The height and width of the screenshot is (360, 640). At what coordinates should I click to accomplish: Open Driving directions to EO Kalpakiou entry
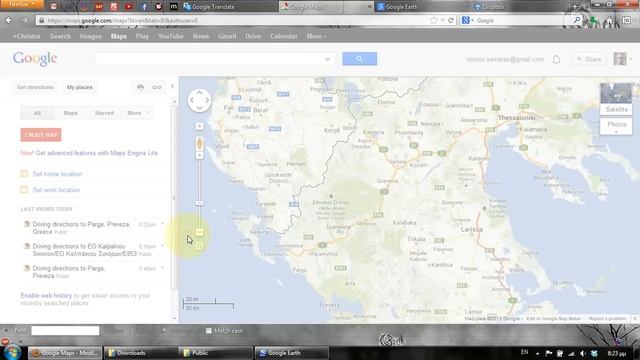[84, 250]
